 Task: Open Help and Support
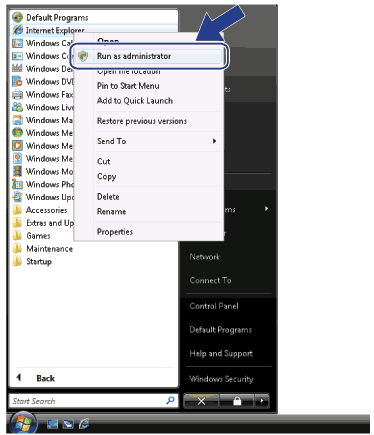pyautogui.click(x=221, y=353)
